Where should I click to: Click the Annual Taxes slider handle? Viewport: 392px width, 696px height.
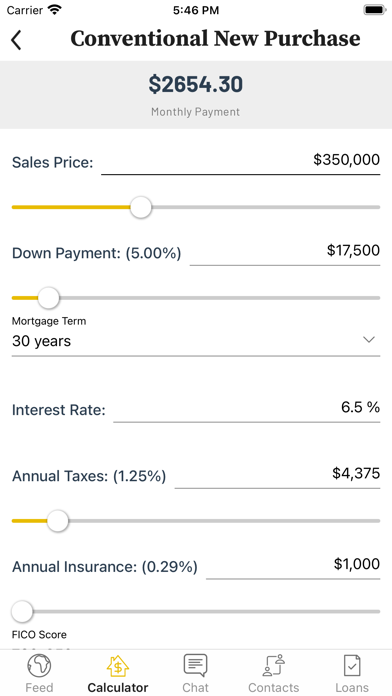[58, 521]
